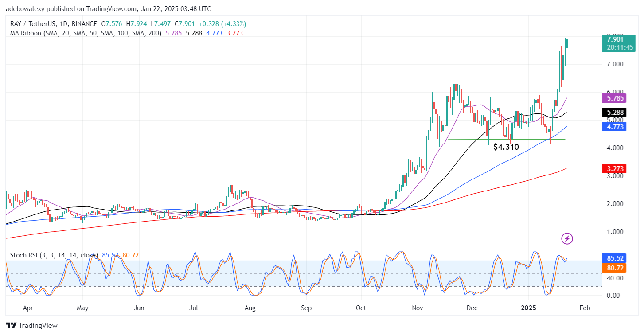Screen dimensions: 644x335
Task: Click the TradingView logo at bottom left
Action: 31,326
